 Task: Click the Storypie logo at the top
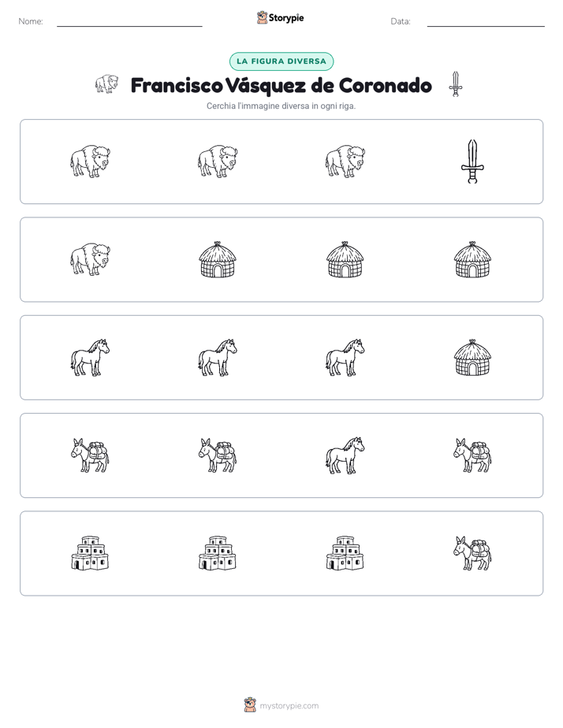pos(280,17)
